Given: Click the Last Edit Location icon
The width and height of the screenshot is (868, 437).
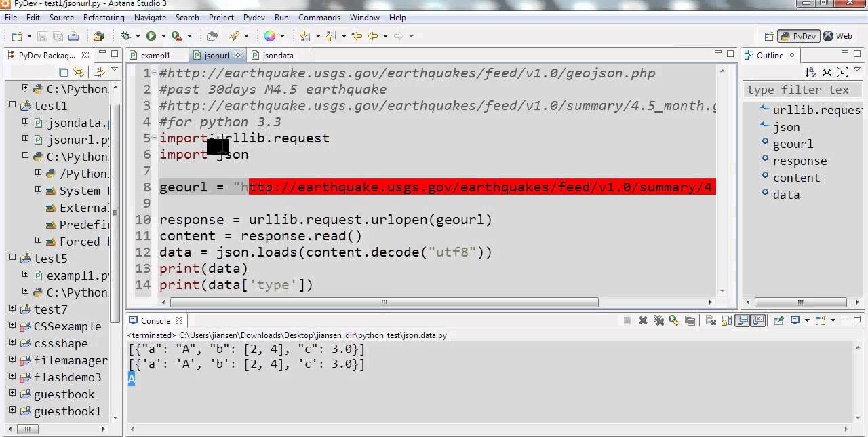Looking at the screenshot, I should click(x=357, y=36).
